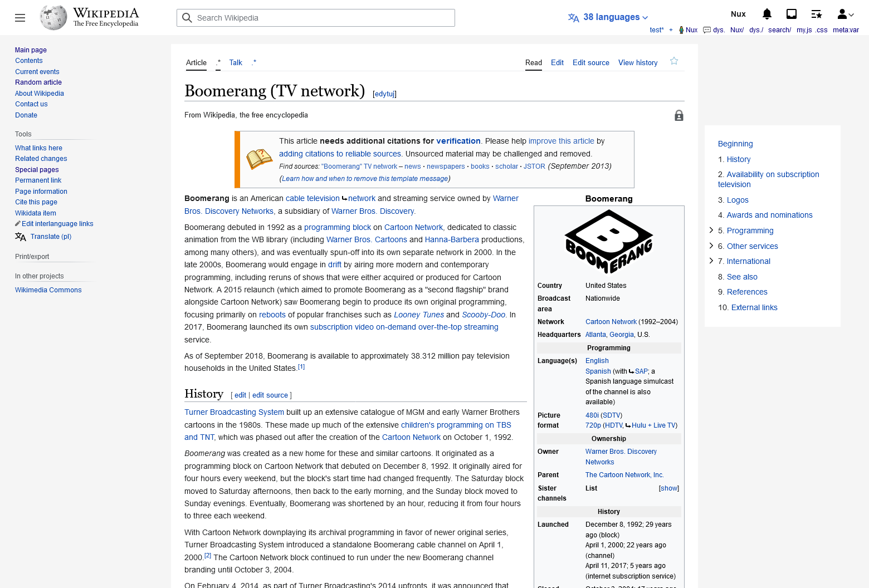Switch to the Article tab
This screenshot has height=588, width=869.
tap(196, 63)
